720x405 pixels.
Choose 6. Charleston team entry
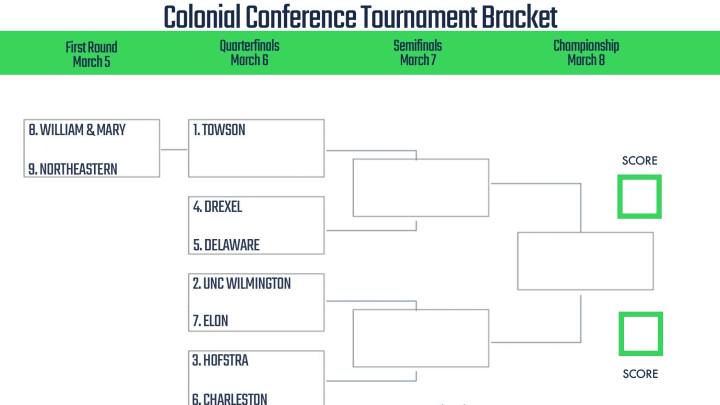coord(229,398)
